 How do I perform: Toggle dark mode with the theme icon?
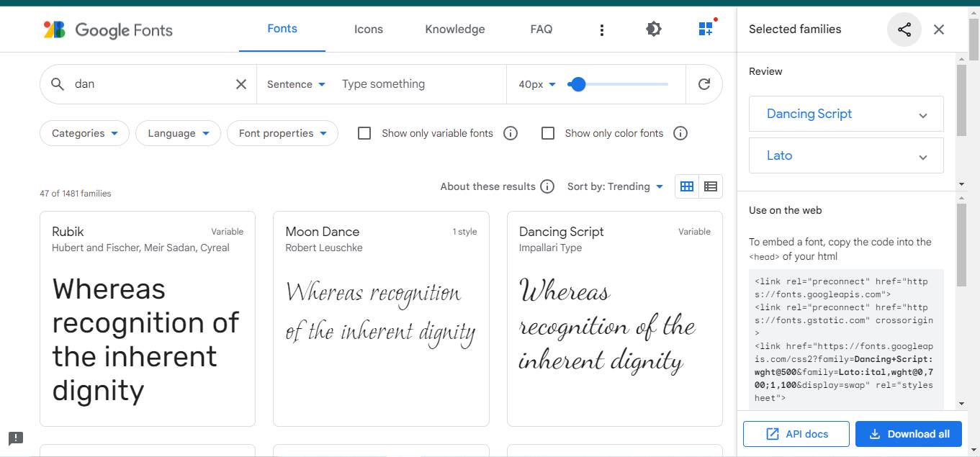pyautogui.click(x=653, y=29)
